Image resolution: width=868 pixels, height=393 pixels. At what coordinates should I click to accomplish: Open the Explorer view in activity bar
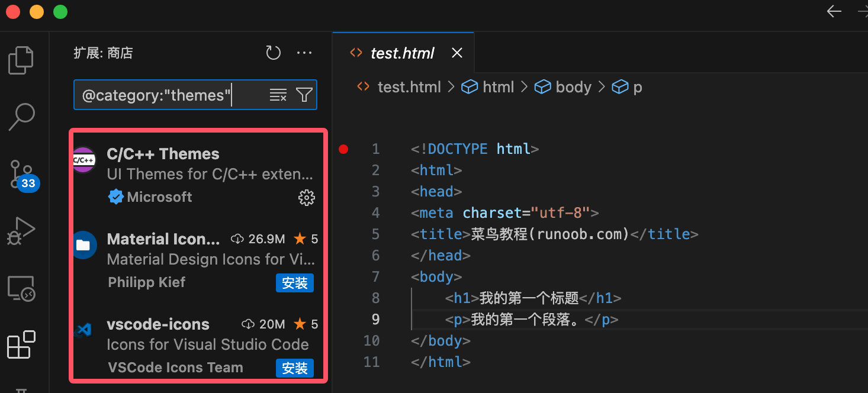point(21,60)
